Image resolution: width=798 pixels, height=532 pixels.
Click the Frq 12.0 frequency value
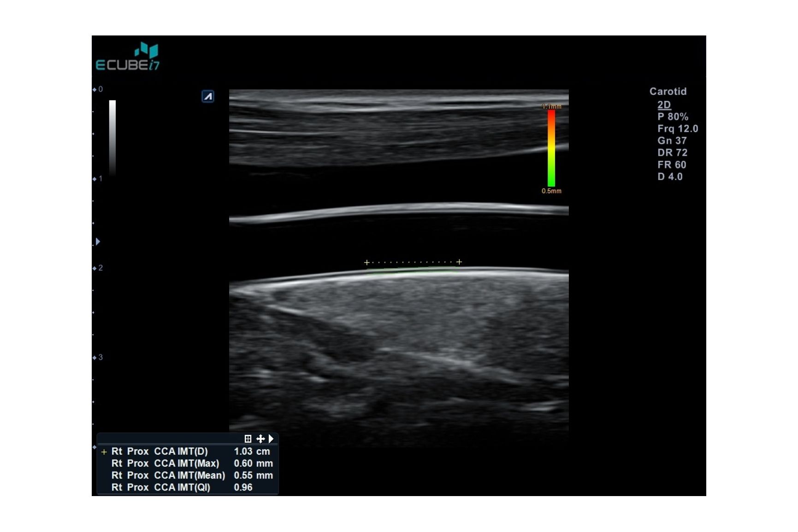coord(678,129)
